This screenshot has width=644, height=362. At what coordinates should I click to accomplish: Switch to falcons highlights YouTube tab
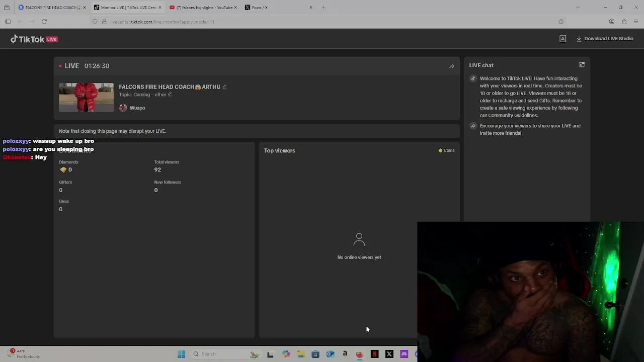(204, 8)
